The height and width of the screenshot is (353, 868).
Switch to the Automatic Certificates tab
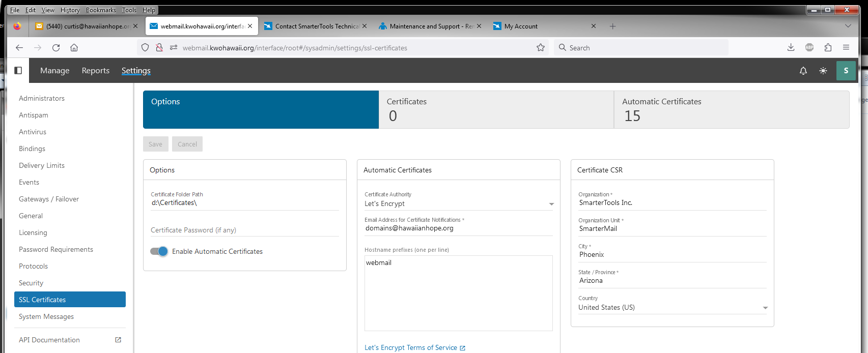pos(731,109)
